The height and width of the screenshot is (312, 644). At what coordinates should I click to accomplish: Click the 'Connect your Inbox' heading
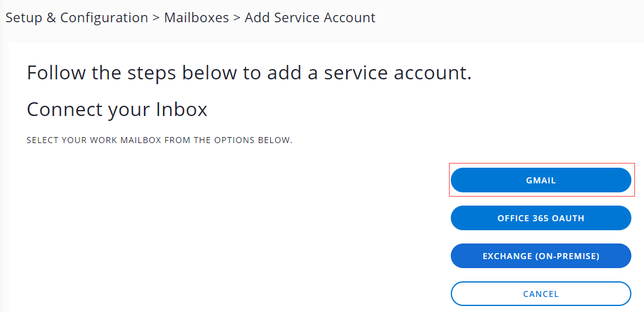point(117,109)
